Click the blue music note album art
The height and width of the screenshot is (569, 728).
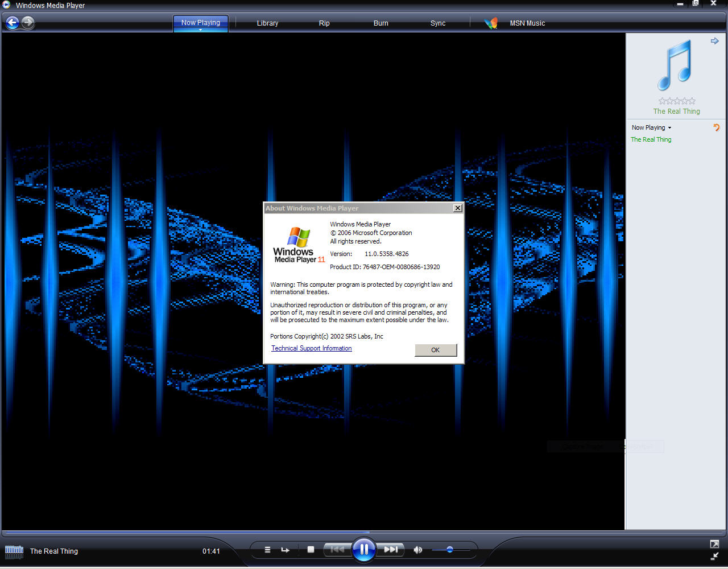675,65
